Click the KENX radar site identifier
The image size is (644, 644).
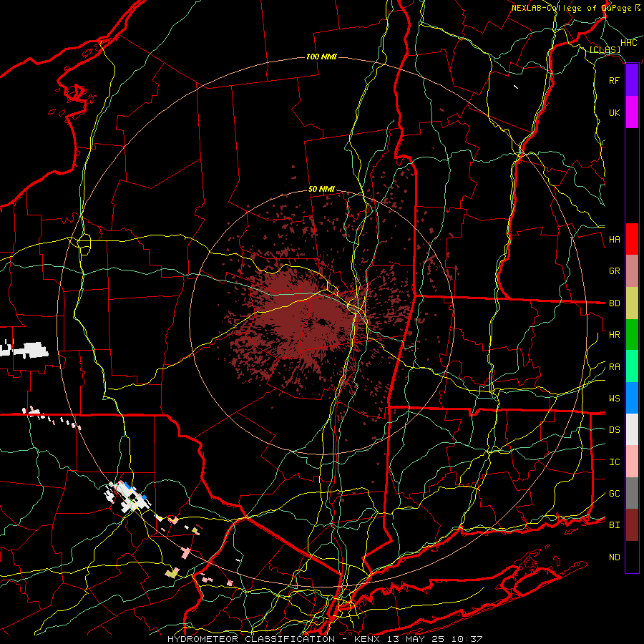pos(369,639)
